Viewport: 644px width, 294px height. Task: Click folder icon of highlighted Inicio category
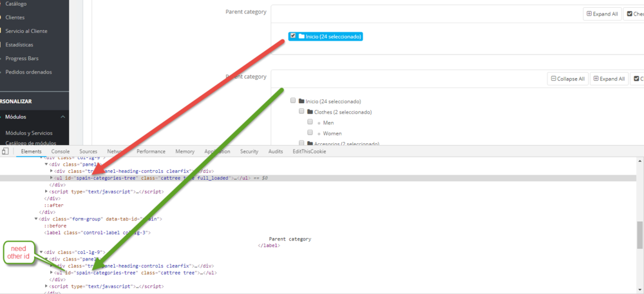pyautogui.click(x=301, y=37)
